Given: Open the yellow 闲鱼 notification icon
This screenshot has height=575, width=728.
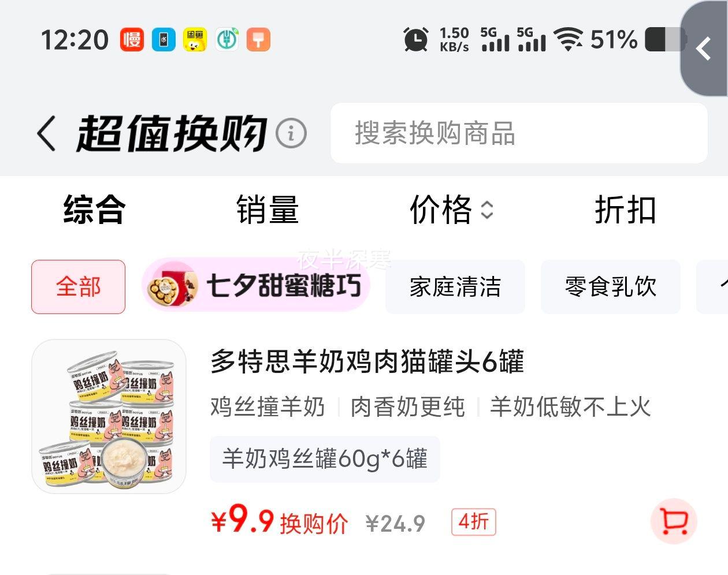Looking at the screenshot, I should (195, 40).
